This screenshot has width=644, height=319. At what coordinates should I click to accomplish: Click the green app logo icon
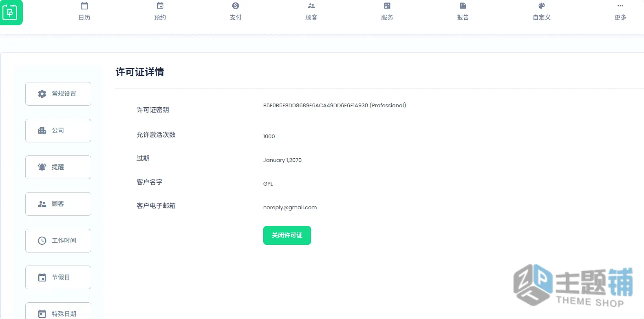(x=11, y=12)
